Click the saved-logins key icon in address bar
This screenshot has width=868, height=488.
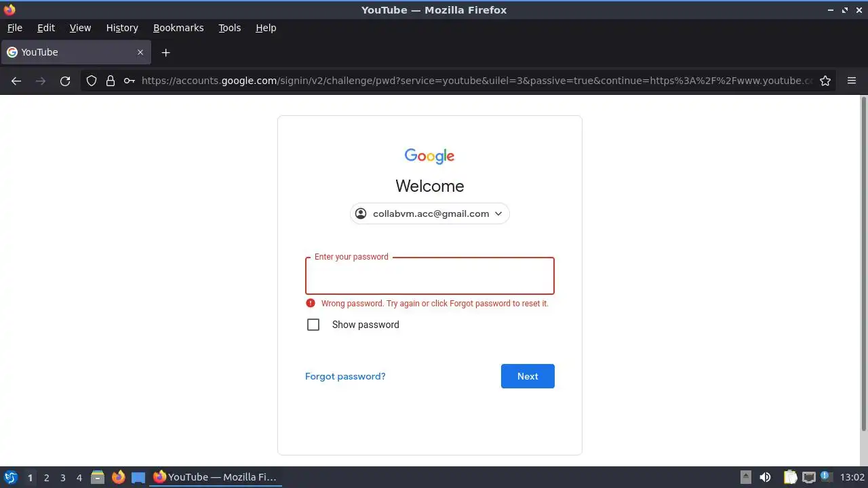tap(130, 81)
